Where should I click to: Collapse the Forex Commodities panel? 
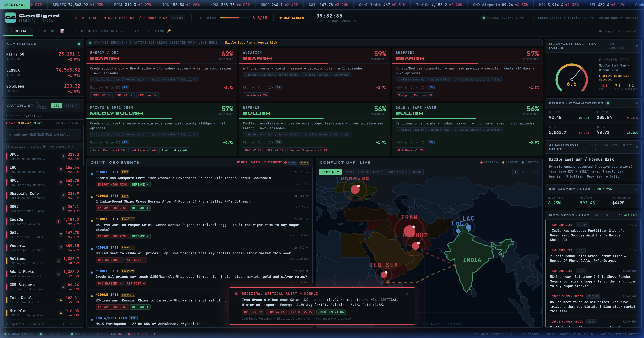(x=637, y=103)
